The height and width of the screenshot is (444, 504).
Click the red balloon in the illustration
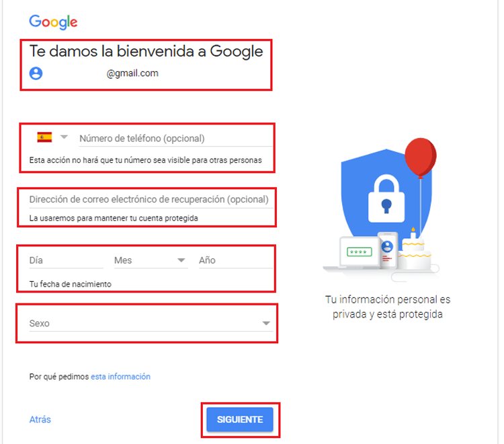click(421, 157)
